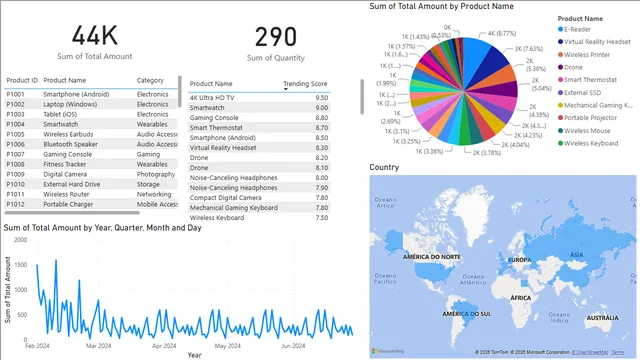Click the AMÉRICA DO NORTE map label
This screenshot has width=640, height=360.
click(431, 257)
